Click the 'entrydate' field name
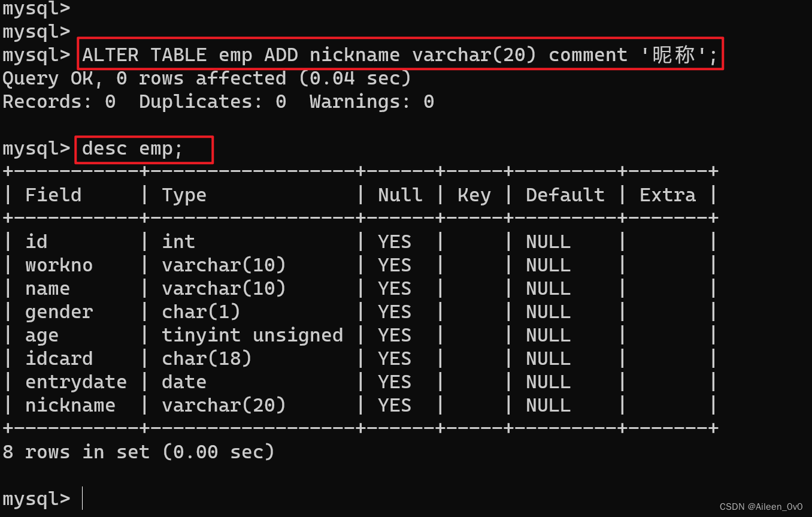This screenshot has height=517, width=812. pos(75,382)
